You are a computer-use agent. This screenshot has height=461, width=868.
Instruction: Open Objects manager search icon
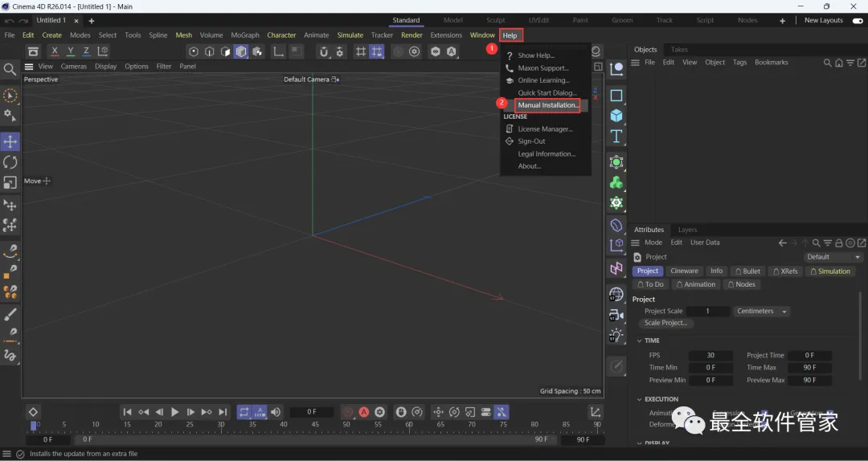click(828, 63)
